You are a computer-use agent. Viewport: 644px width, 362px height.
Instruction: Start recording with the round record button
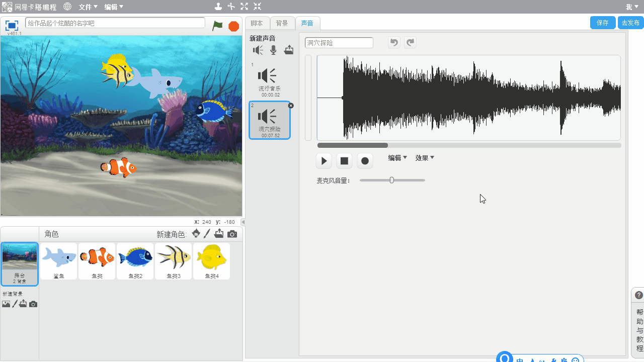tap(365, 161)
